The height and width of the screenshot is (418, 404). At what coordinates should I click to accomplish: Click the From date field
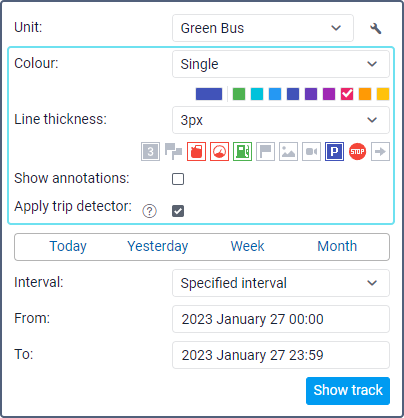[x=281, y=319]
